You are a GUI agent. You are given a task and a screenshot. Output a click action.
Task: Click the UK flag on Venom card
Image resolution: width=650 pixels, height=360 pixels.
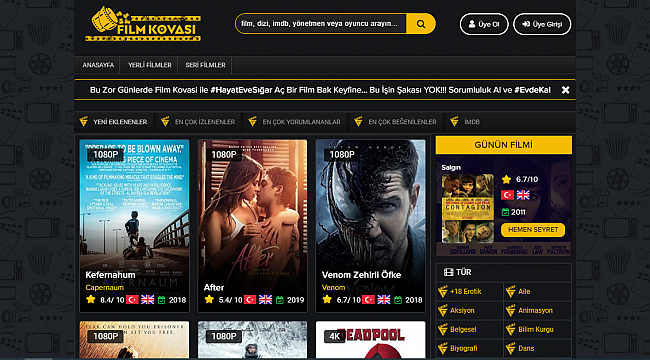click(383, 299)
